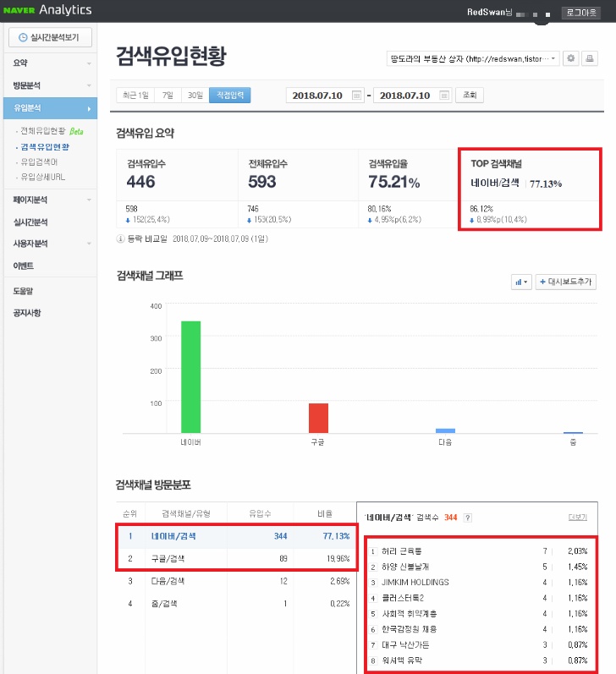Click the 조회 search button
The image size is (616, 674).
470,95
